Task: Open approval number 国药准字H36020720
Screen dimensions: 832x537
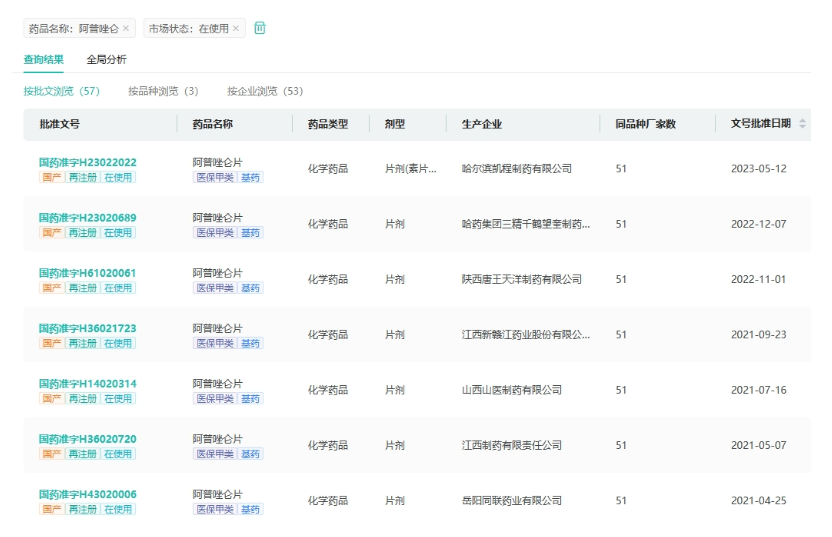Action: tap(88, 439)
